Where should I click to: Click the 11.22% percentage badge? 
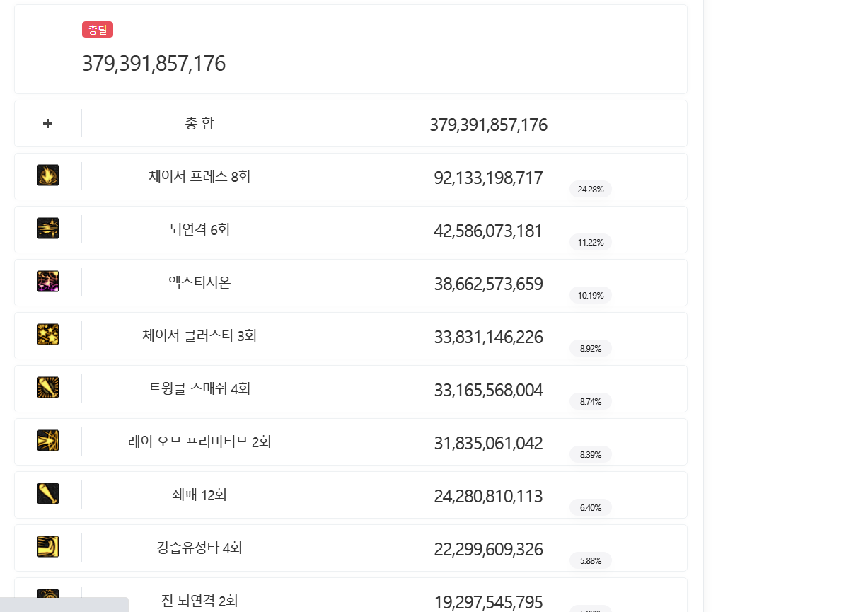pyautogui.click(x=591, y=243)
